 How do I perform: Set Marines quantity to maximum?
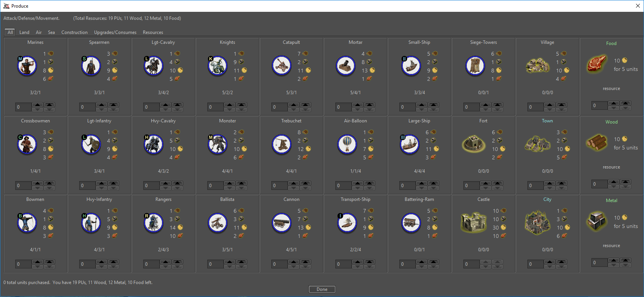[50, 105]
